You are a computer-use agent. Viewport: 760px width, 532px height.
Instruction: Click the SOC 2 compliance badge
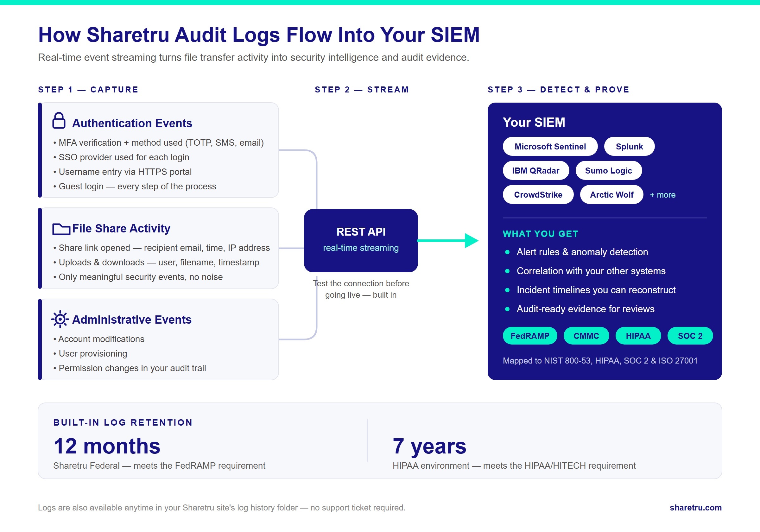690,336
